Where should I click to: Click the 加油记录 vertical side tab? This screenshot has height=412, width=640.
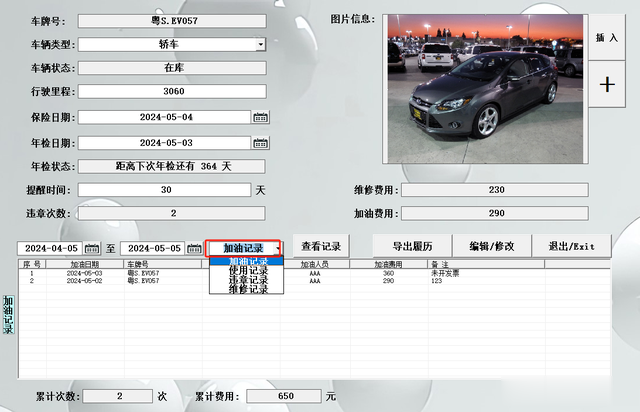click(x=9, y=314)
